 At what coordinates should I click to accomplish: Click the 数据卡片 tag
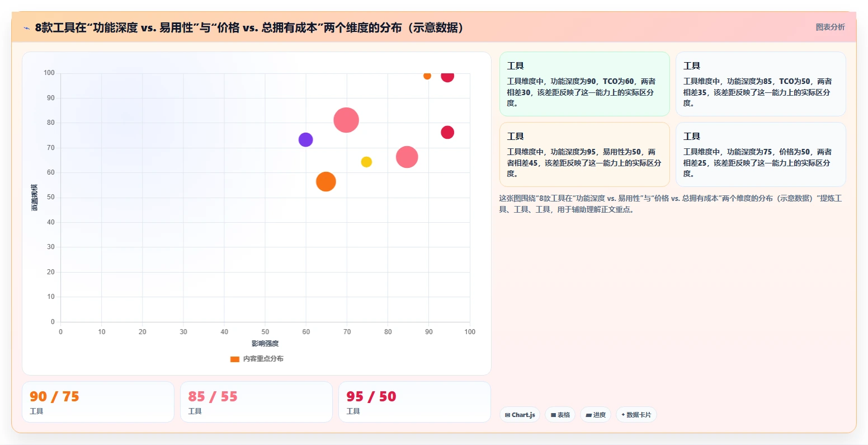(x=636, y=415)
